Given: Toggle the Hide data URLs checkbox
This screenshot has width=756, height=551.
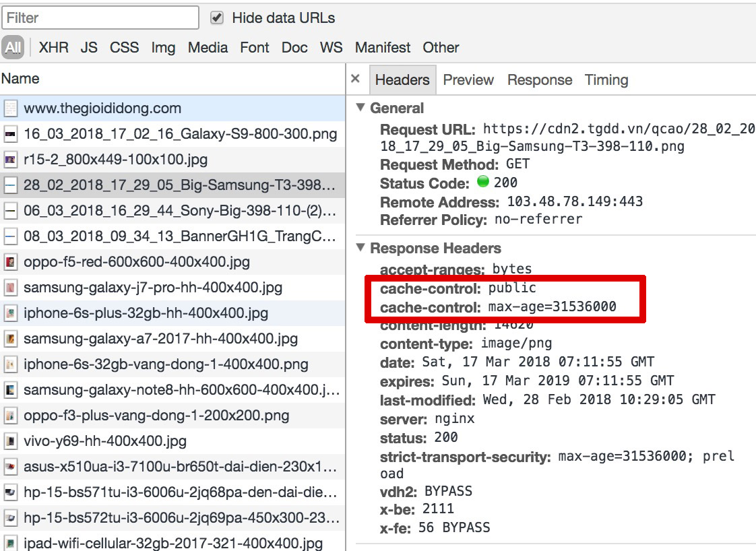Looking at the screenshot, I should click(217, 18).
